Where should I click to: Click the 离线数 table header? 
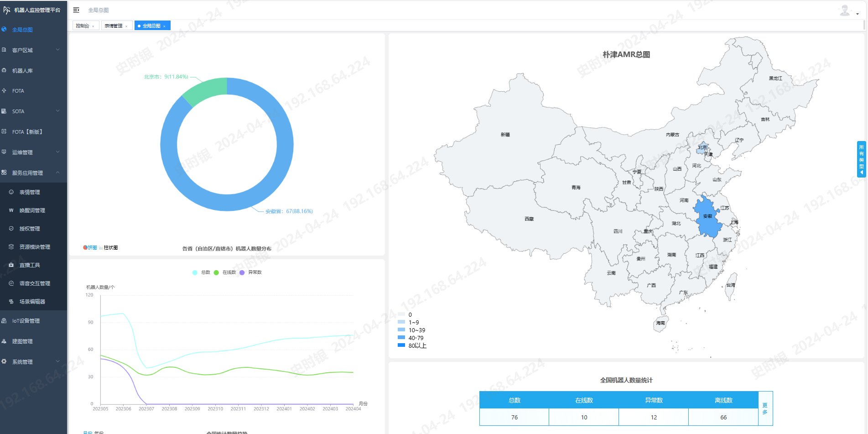(x=723, y=400)
